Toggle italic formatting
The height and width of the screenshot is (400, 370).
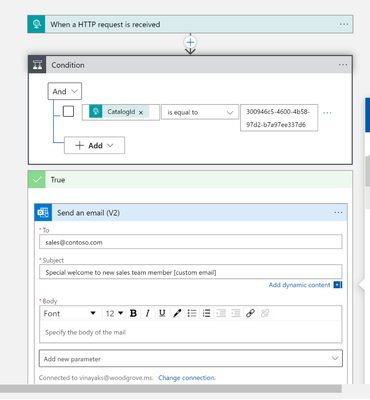point(147,313)
